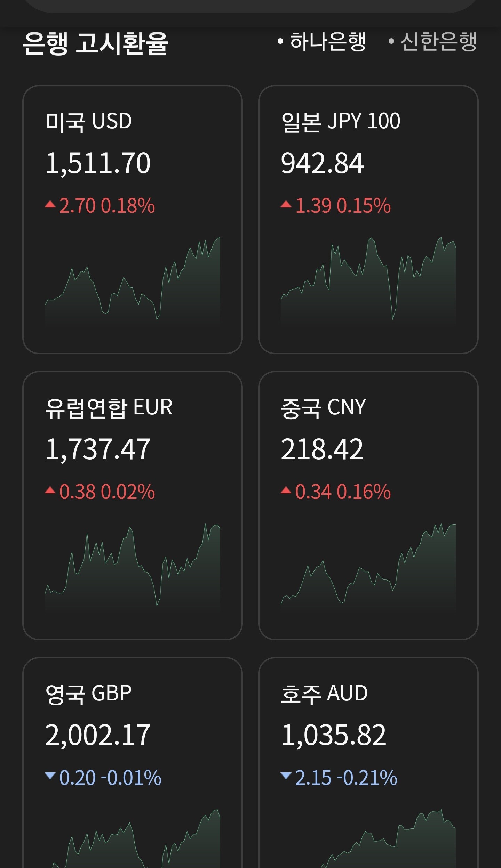Click the red up arrow on CNY

point(286,490)
